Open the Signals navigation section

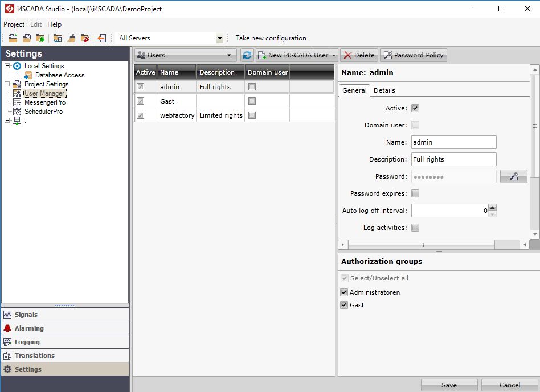65,314
